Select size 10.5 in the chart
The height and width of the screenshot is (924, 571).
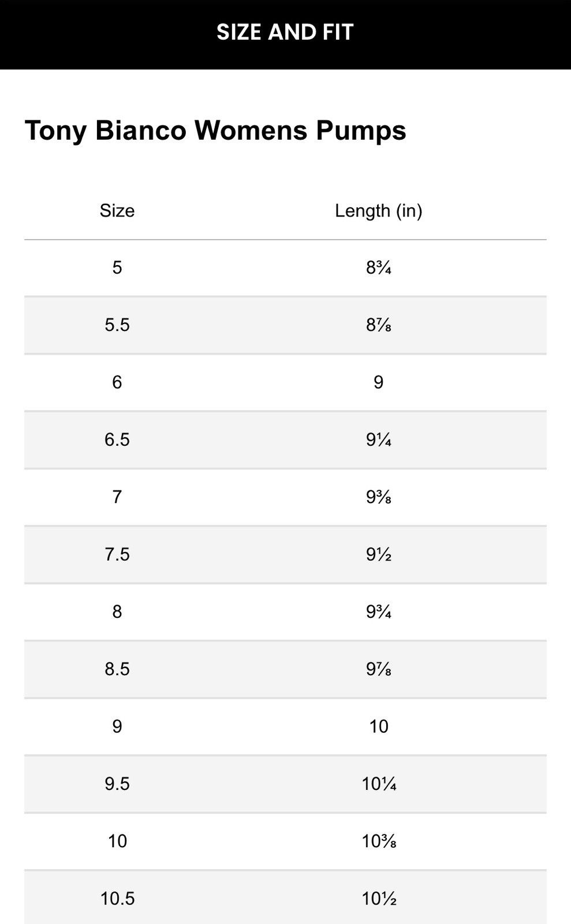point(117,899)
